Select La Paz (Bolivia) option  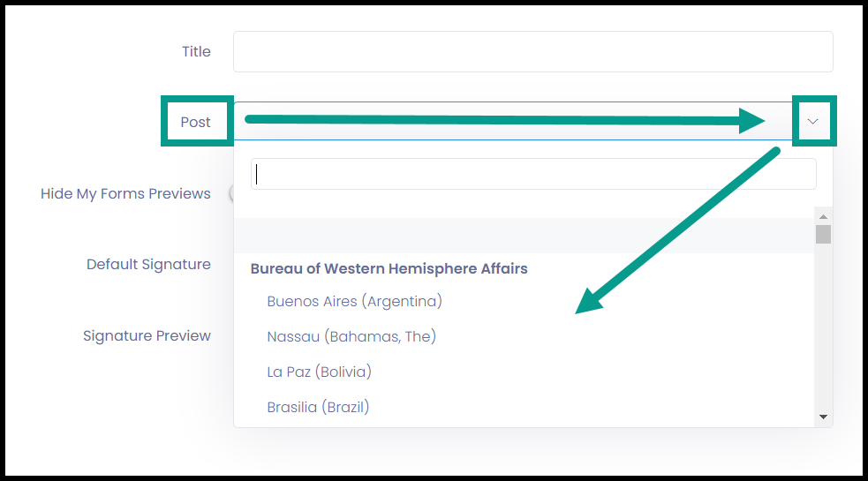point(320,372)
